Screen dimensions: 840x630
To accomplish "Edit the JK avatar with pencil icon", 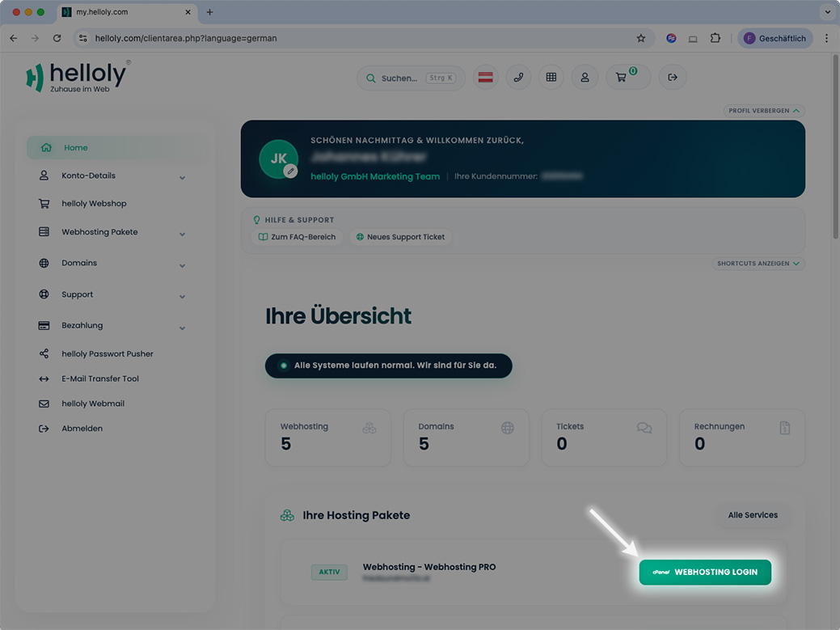I will pyautogui.click(x=290, y=171).
